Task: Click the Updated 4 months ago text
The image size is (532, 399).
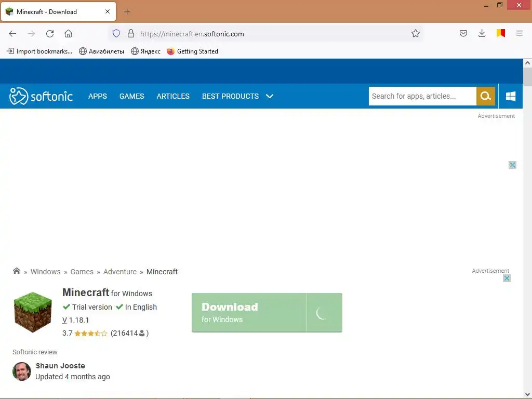Action: 73,377
